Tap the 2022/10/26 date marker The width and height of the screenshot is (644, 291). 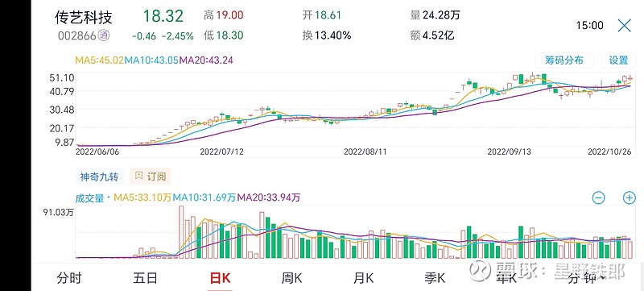click(x=609, y=152)
